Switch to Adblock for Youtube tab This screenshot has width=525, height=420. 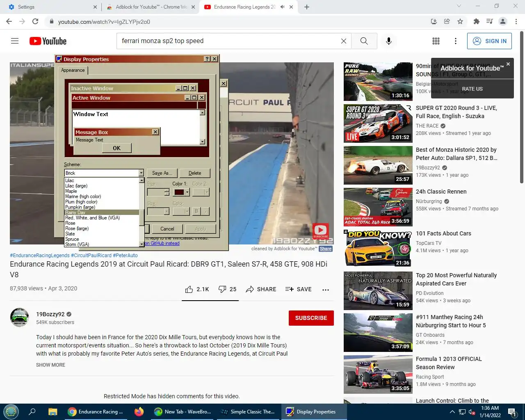(x=151, y=7)
